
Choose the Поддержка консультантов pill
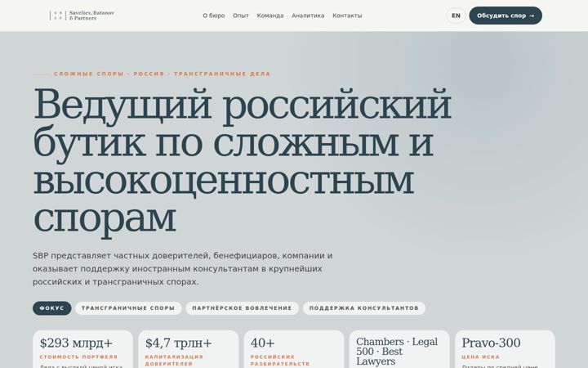pyautogui.click(x=363, y=308)
